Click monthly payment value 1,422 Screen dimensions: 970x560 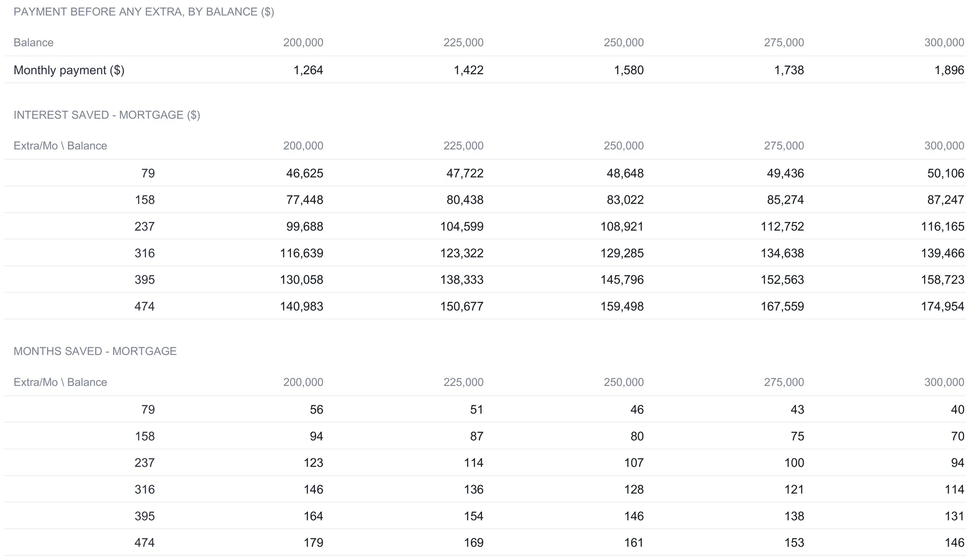coord(469,70)
